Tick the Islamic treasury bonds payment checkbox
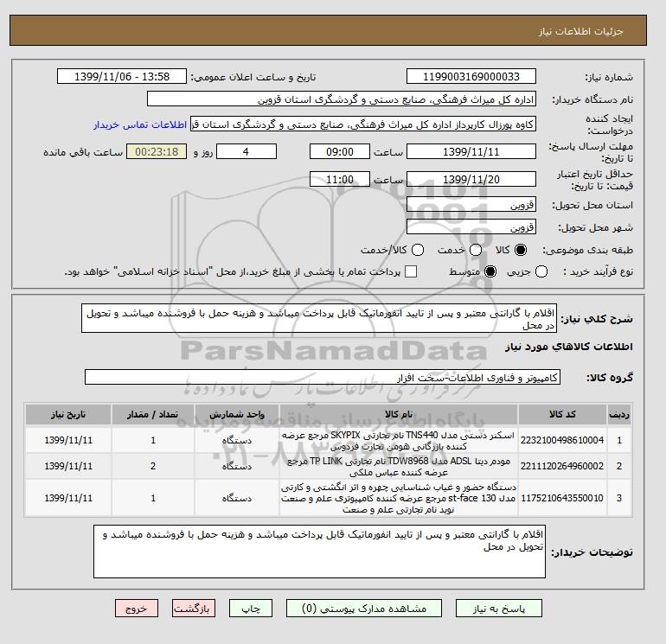Image resolution: width=666 pixels, height=644 pixels. (411, 271)
